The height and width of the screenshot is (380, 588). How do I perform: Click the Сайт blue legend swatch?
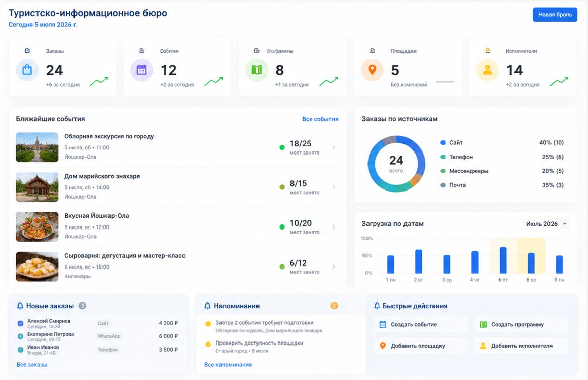(x=443, y=143)
